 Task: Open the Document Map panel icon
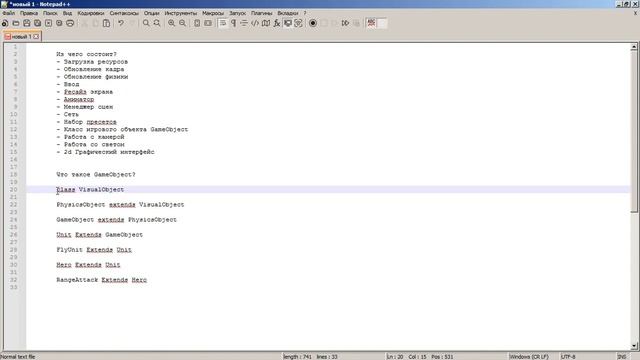(x=266, y=23)
